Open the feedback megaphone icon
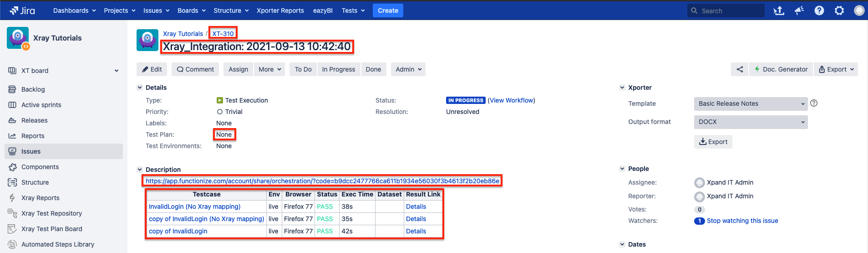 click(x=799, y=10)
